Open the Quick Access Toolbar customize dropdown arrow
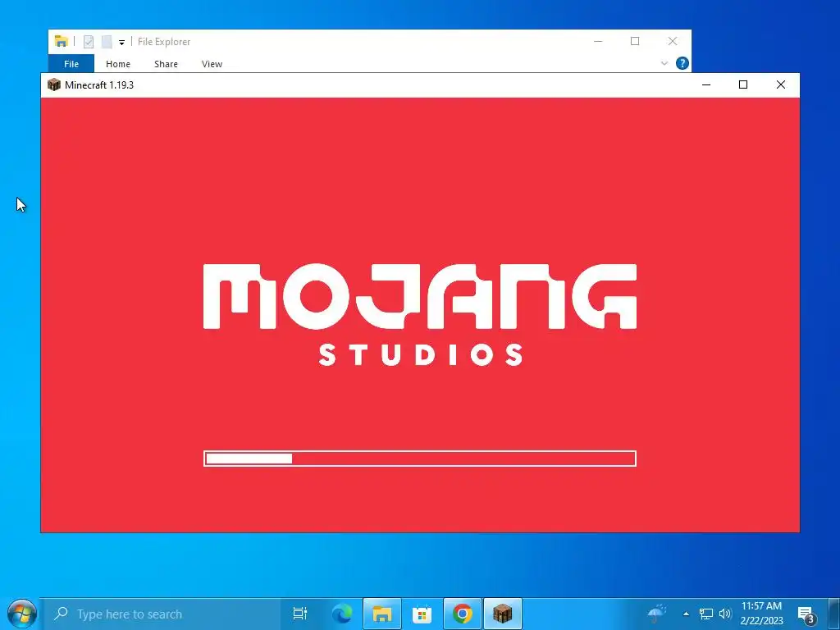 121,43
